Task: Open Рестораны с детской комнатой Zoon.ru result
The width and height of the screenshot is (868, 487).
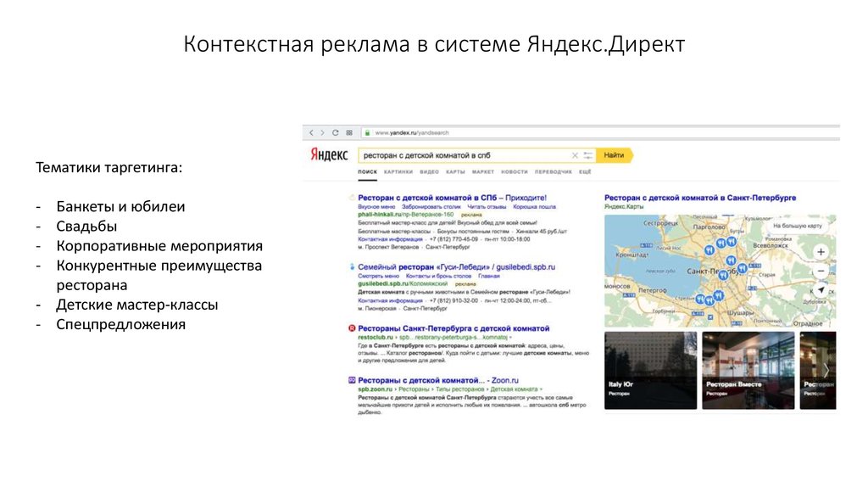Action: [x=438, y=381]
